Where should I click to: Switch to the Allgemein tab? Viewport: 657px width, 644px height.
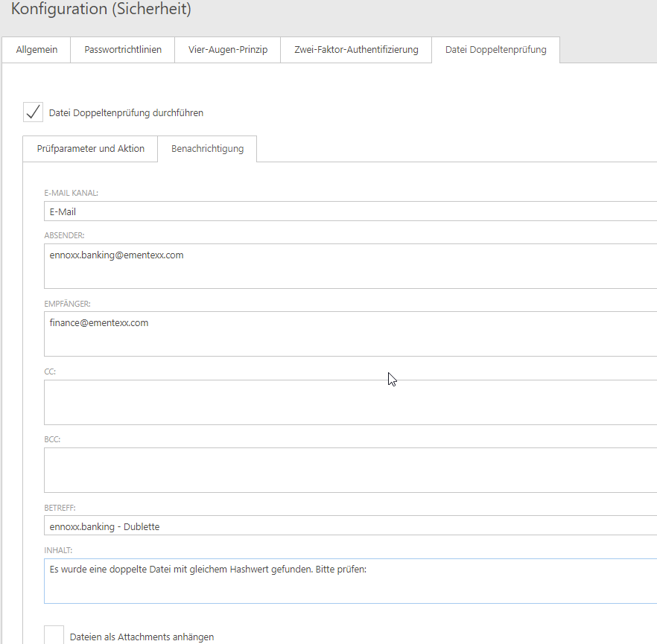click(36, 50)
